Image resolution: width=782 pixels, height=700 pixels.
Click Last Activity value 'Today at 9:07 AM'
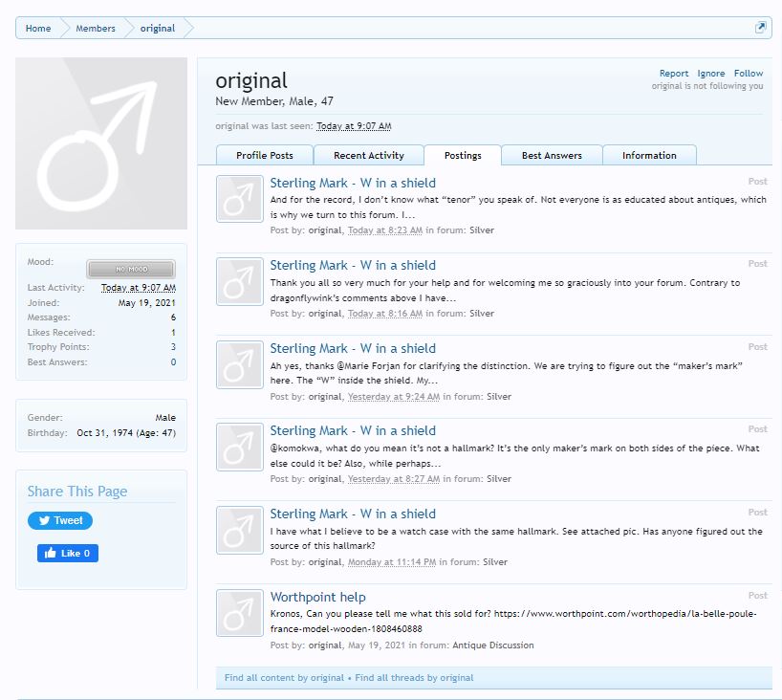[x=139, y=288]
